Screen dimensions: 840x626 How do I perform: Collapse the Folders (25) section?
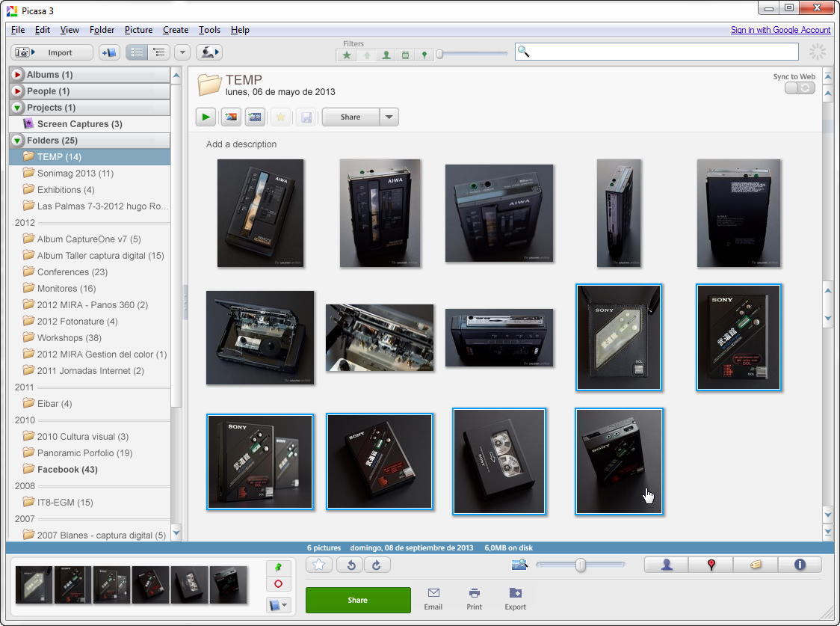coord(17,141)
